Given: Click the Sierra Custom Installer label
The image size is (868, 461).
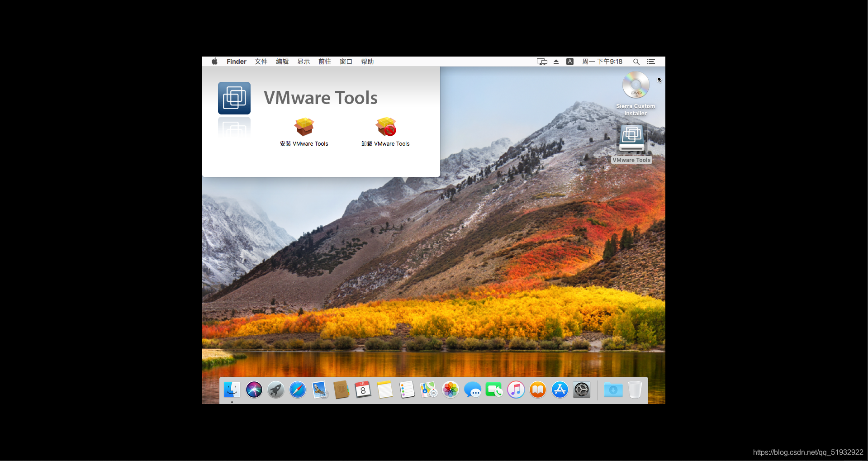Looking at the screenshot, I should click(636, 109).
